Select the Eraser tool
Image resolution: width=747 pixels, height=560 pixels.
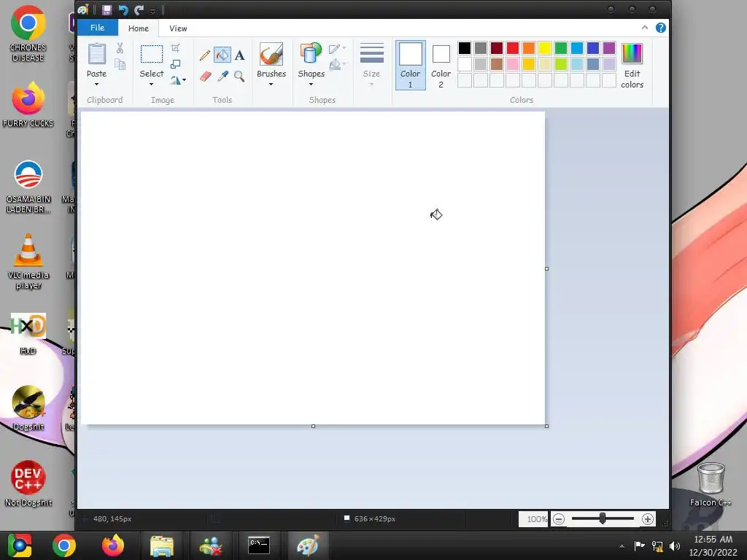pyautogui.click(x=205, y=76)
